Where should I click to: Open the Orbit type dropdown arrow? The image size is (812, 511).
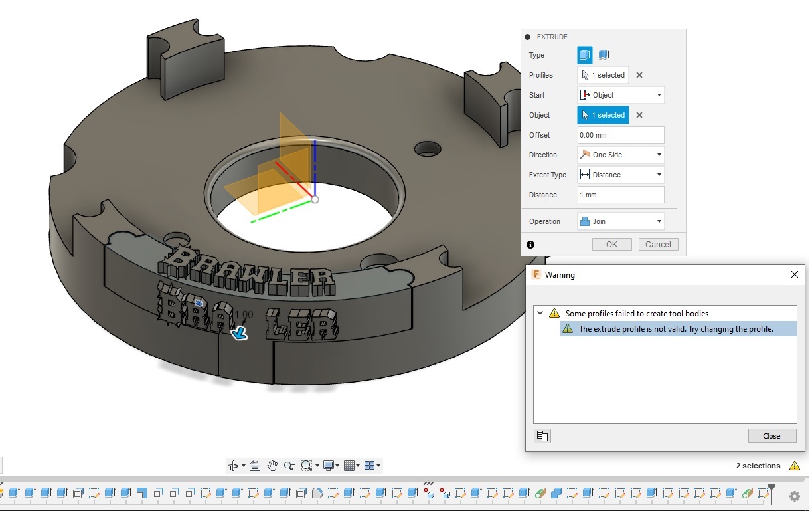(244, 466)
